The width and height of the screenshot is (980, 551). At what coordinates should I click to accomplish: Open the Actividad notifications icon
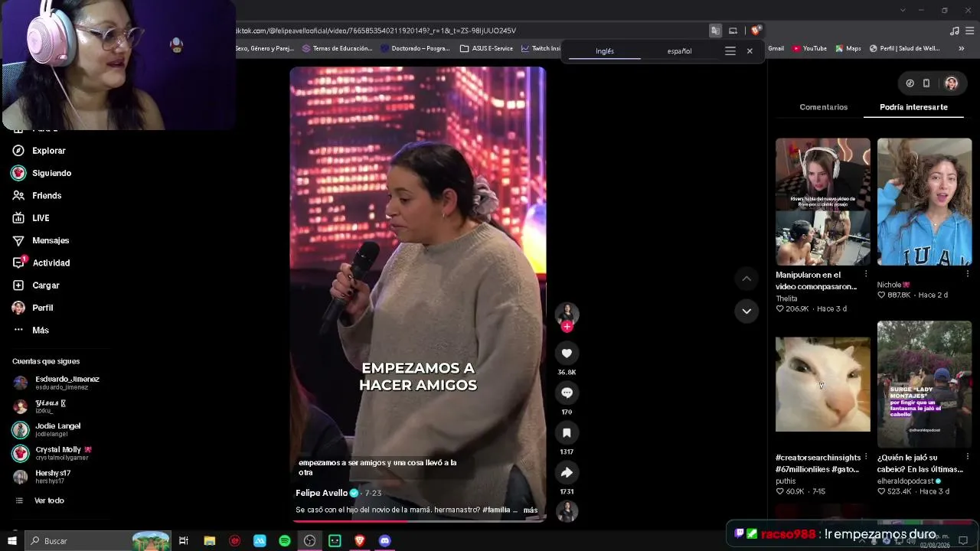(x=18, y=262)
